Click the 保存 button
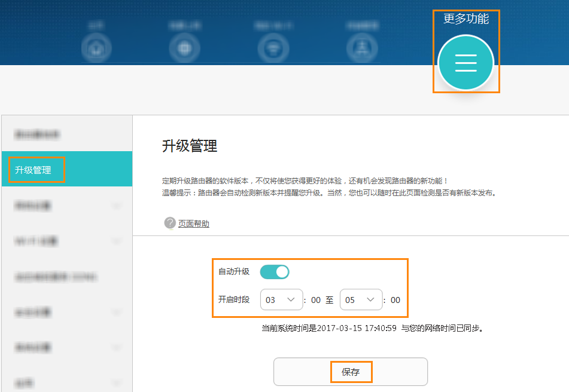This screenshot has height=392, width=569. pyautogui.click(x=351, y=372)
